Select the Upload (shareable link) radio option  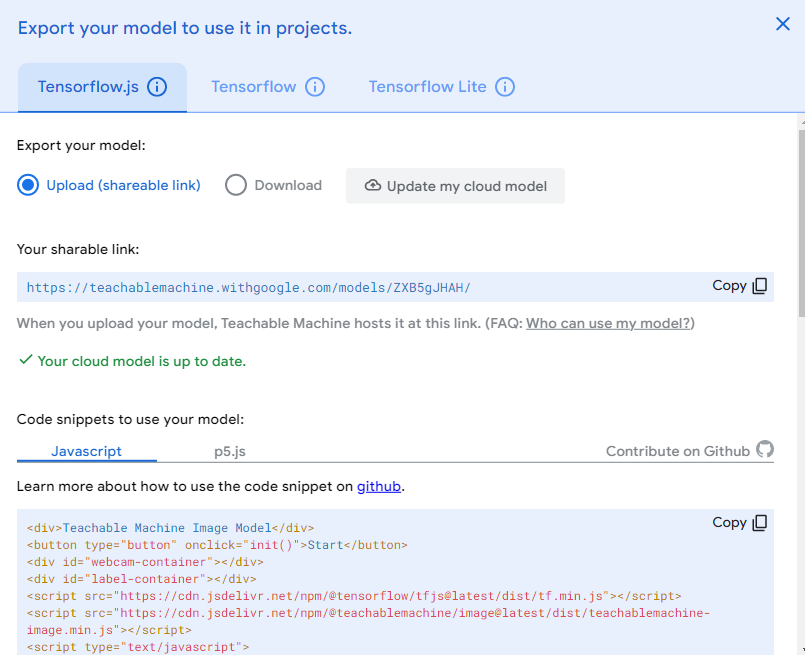tap(29, 185)
